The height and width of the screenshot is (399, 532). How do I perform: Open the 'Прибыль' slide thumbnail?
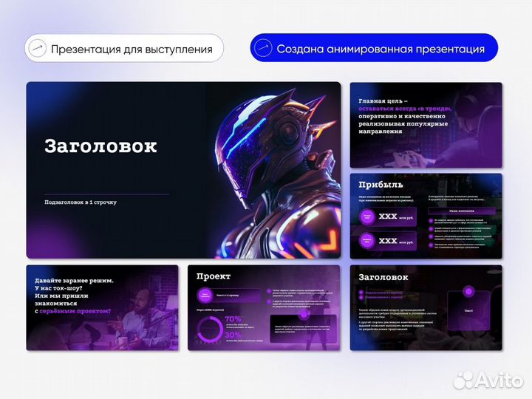426,216
